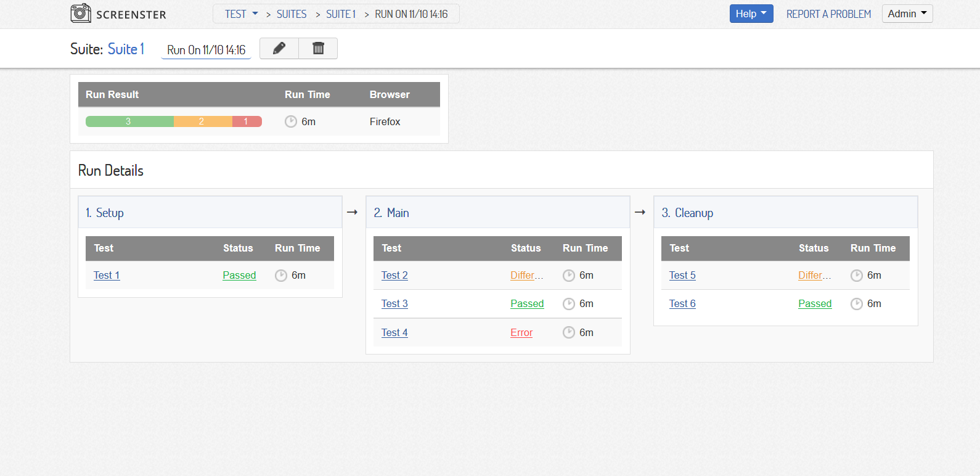Click the Differ... status of Test 5
The width and height of the screenshot is (980, 476).
pos(815,276)
